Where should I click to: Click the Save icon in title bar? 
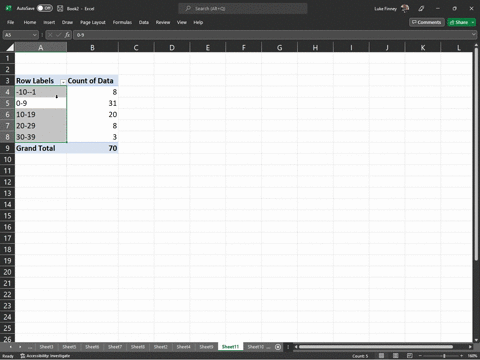(x=60, y=8)
